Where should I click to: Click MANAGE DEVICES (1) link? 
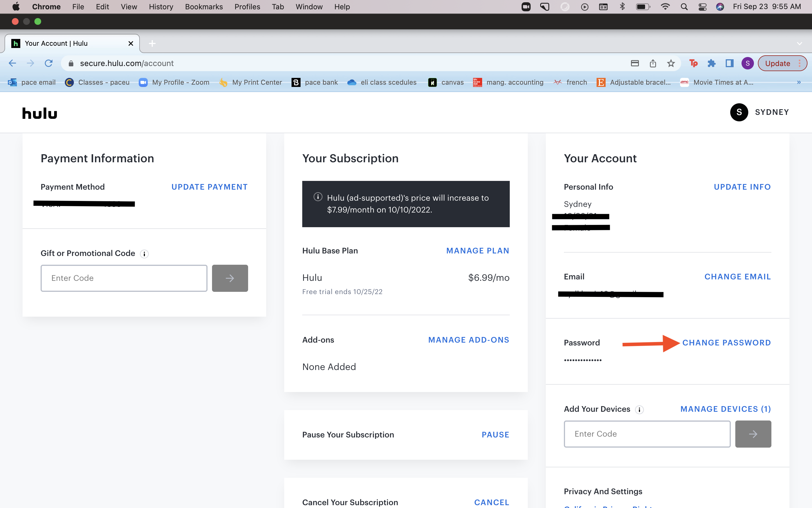coord(726,409)
